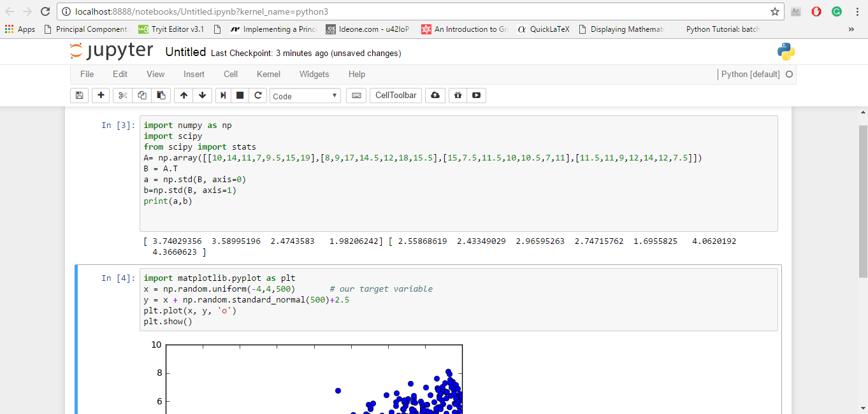The height and width of the screenshot is (414, 868).
Task: Open the Help menu
Action: (x=357, y=75)
